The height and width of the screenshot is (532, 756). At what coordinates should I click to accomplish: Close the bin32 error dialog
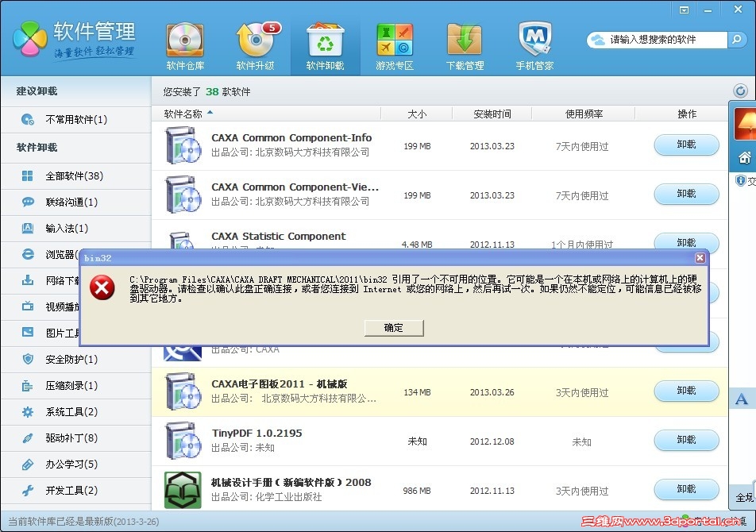[x=700, y=258]
